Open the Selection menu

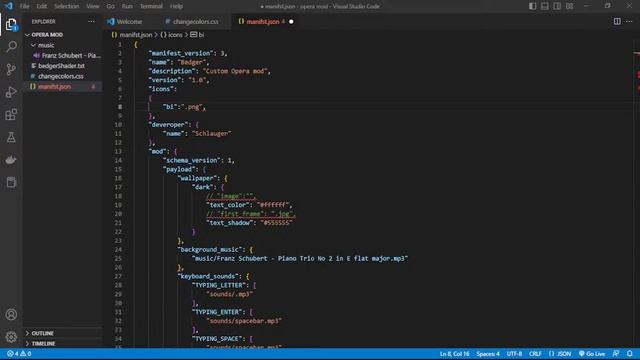coord(67,6)
